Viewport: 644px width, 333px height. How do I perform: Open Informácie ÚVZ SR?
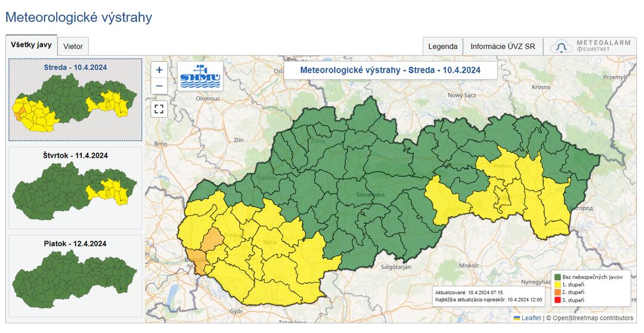coord(503,46)
